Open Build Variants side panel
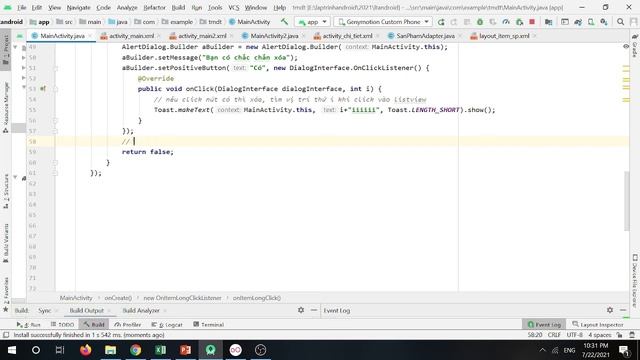This screenshot has height=360, width=640. click(6, 243)
